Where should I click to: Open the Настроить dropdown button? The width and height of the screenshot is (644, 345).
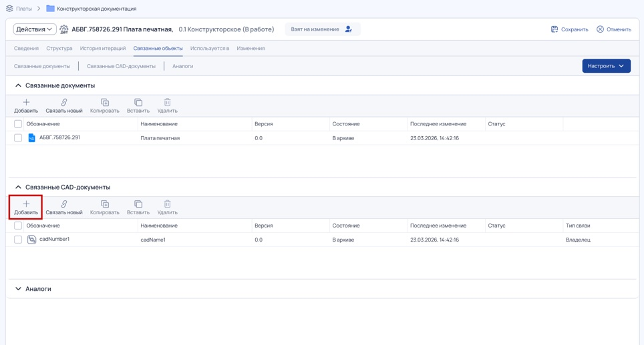coord(606,65)
